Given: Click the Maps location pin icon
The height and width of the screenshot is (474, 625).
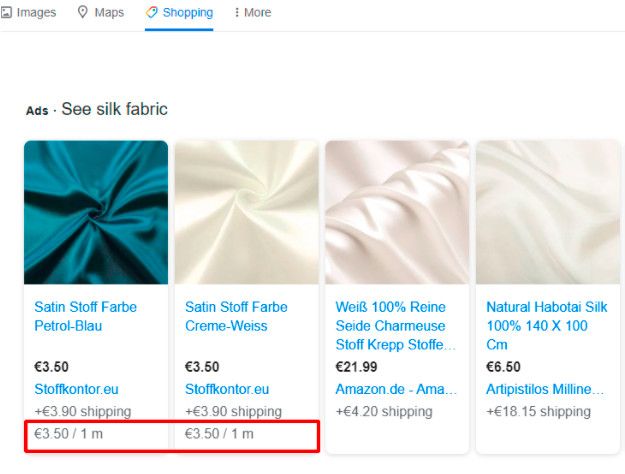Looking at the screenshot, I should [x=83, y=13].
